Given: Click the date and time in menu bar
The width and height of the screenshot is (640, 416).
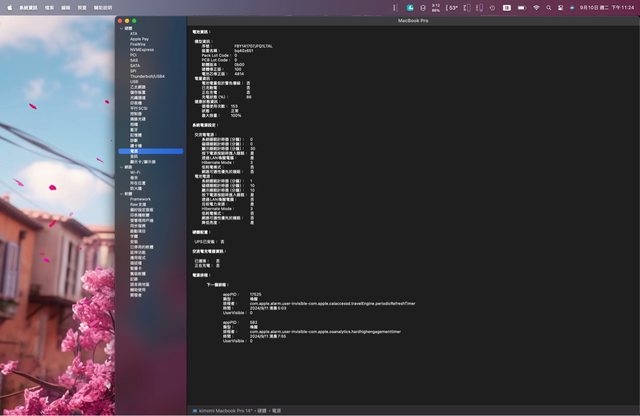Looking at the screenshot, I should pyautogui.click(x=607, y=7).
